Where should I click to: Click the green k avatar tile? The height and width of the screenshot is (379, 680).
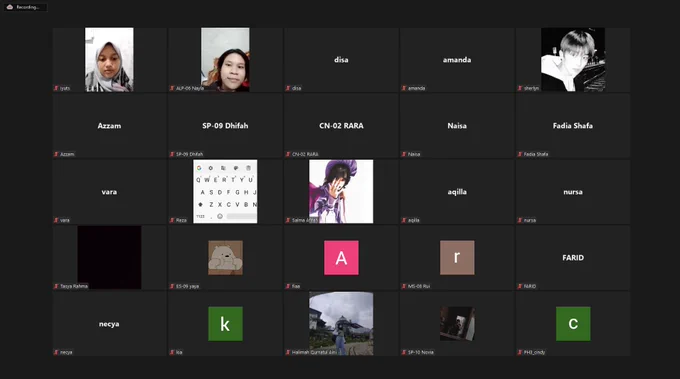tap(225, 323)
